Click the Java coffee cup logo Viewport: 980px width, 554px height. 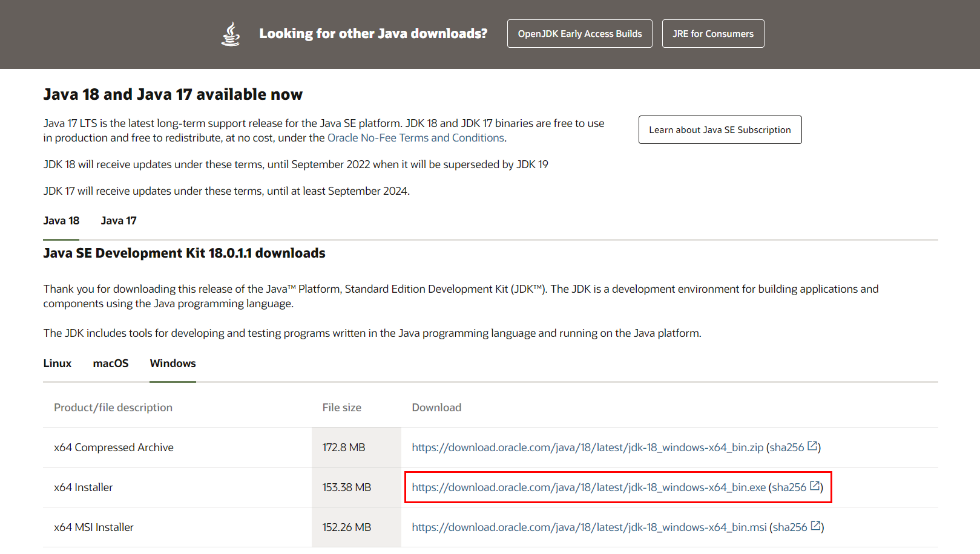click(231, 33)
